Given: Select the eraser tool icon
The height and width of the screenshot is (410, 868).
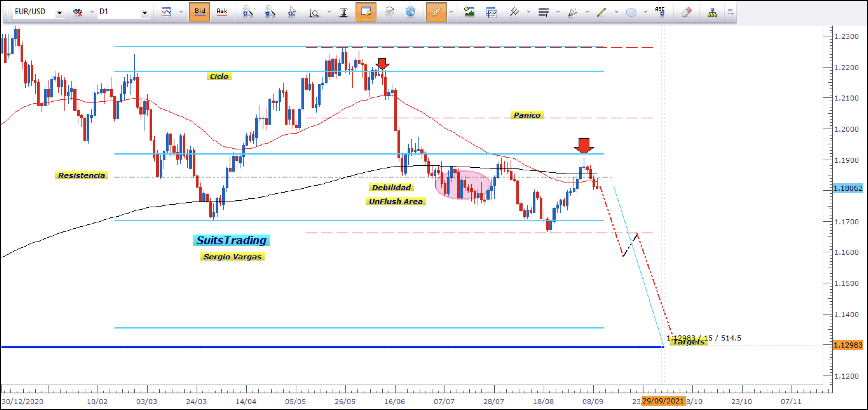Looking at the screenshot, I should 686,12.
